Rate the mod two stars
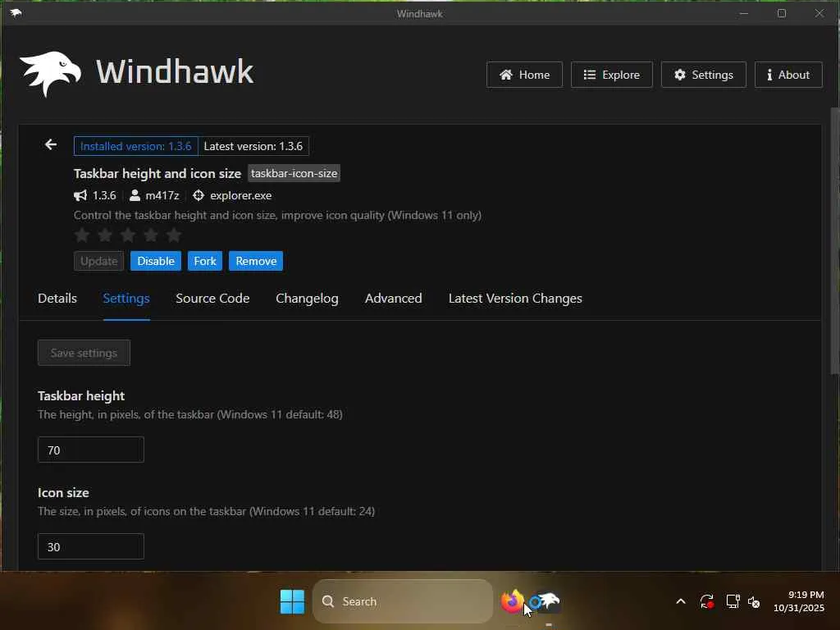Viewport: 840px width, 630px height. click(x=105, y=235)
